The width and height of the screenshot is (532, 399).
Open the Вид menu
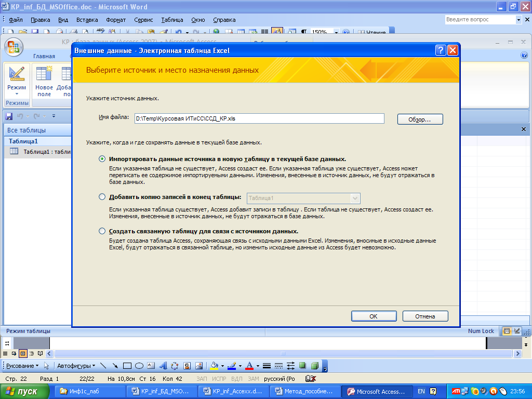[63, 20]
